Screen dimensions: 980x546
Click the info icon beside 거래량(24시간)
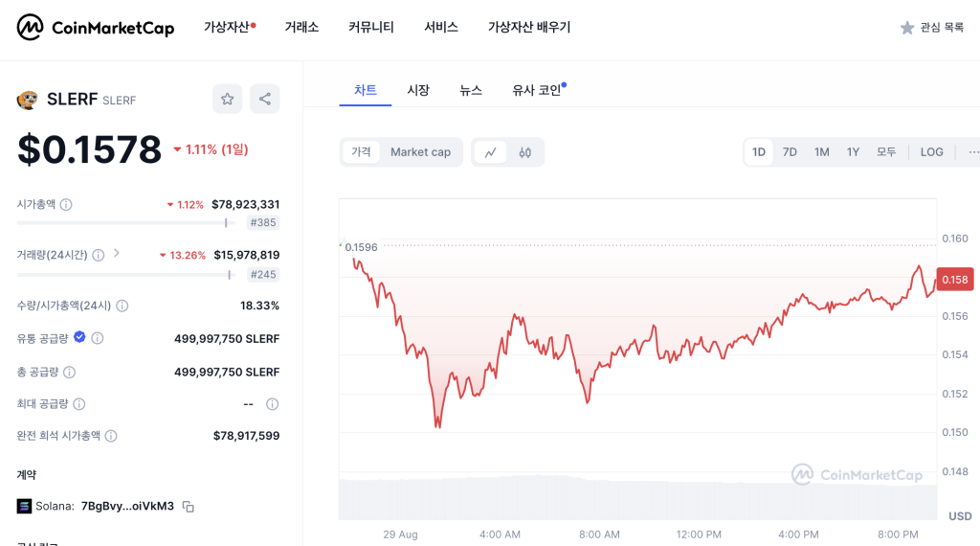point(99,255)
